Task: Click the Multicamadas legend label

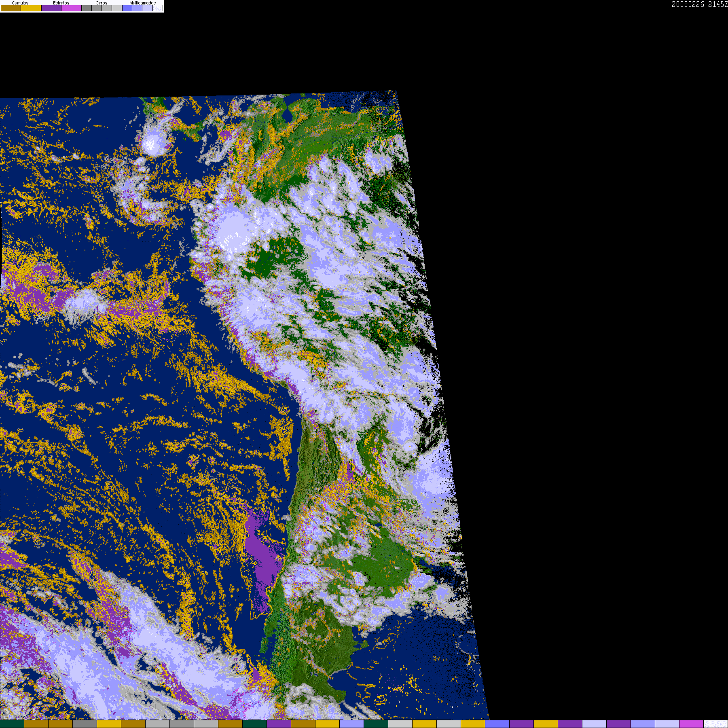Action: click(x=143, y=3)
